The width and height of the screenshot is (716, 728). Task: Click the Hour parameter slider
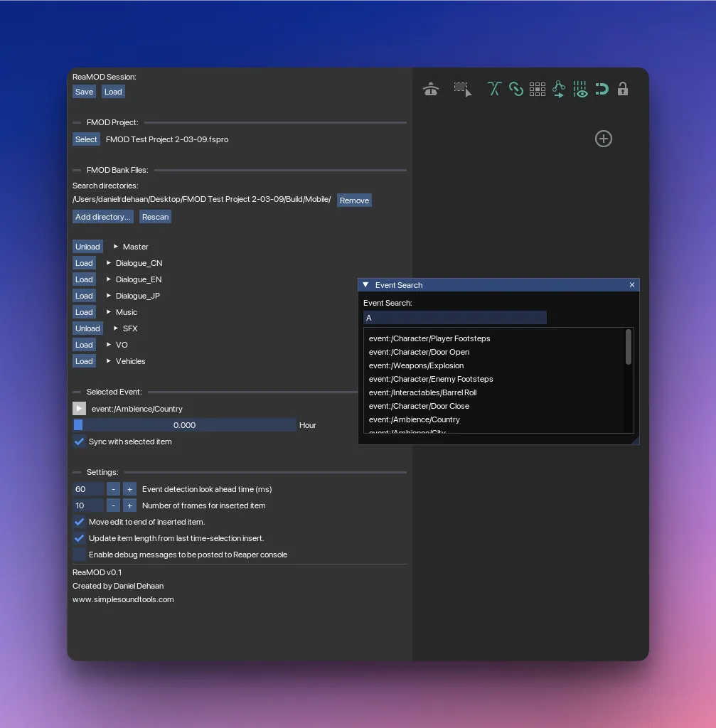coord(184,425)
